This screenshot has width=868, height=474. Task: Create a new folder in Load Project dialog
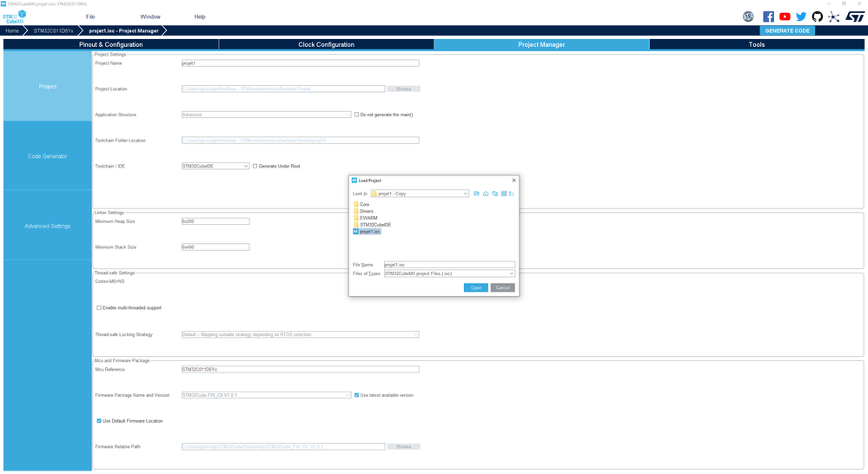tap(495, 194)
